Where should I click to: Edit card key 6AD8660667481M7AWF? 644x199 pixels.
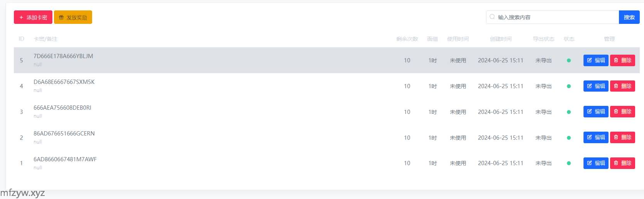(595, 163)
